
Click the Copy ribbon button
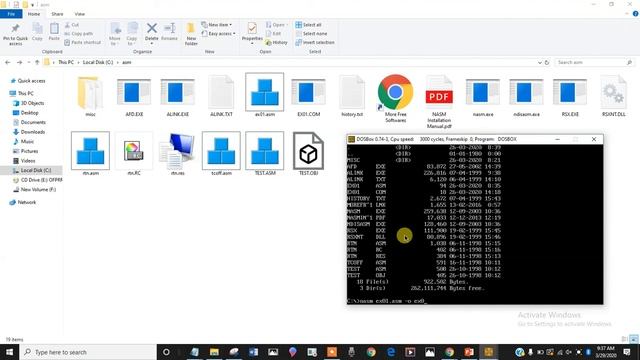37,32
